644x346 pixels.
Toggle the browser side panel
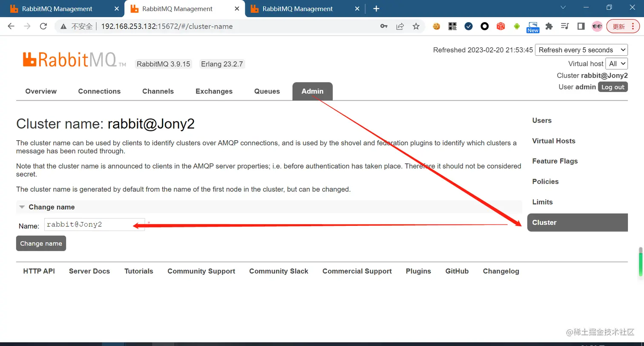coord(581,26)
